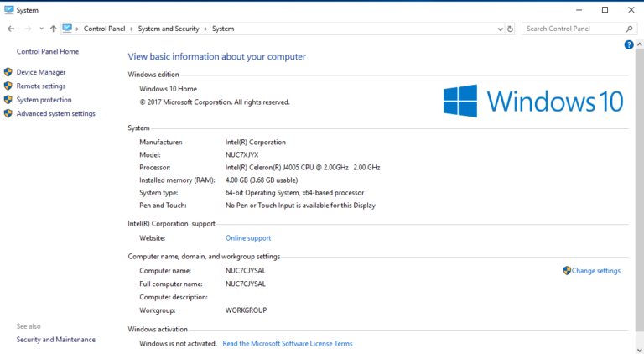Screen dimensions: 644x354
Task: Open Device Manager link
Action: pos(41,72)
